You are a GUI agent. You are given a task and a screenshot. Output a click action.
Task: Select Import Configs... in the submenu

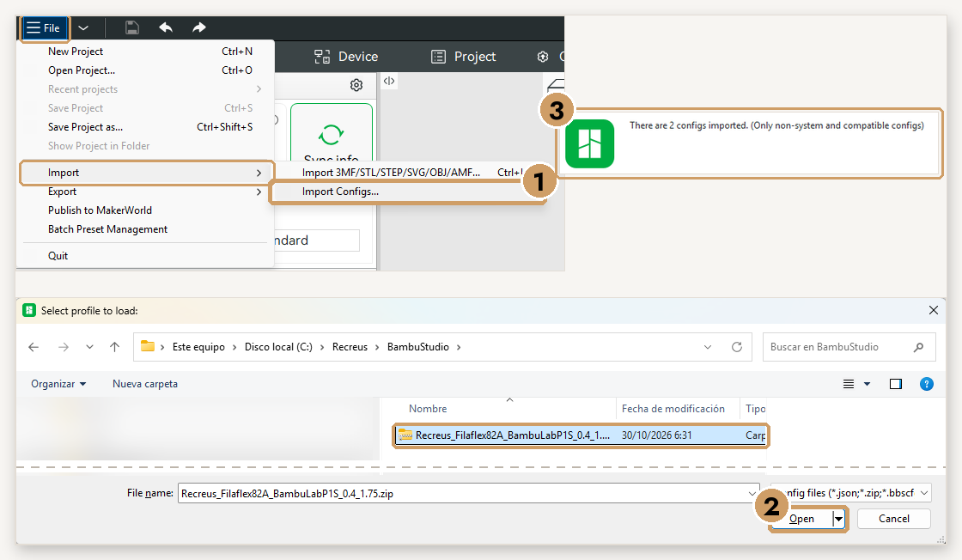pos(407,192)
